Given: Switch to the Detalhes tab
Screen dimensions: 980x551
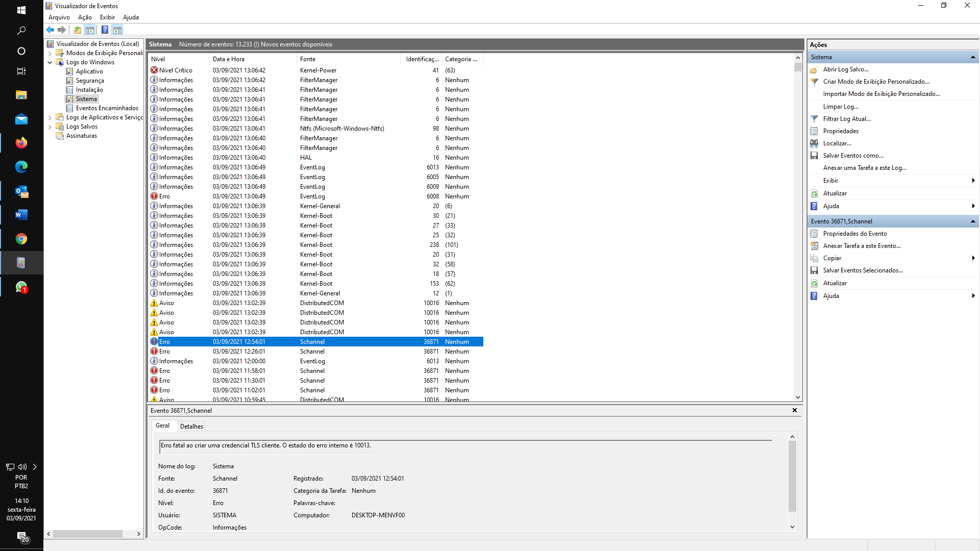Looking at the screenshot, I should click(191, 427).
